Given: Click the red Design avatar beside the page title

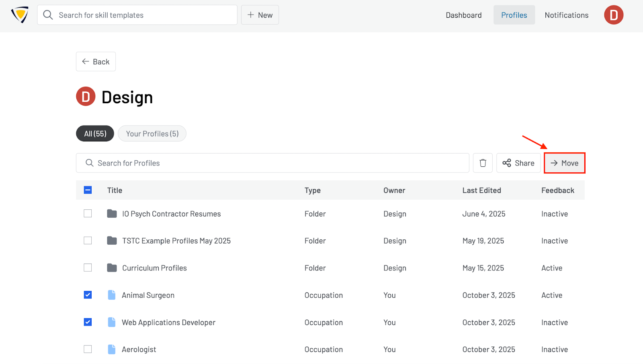Looking at the screenshot, I should click(86, 97).
